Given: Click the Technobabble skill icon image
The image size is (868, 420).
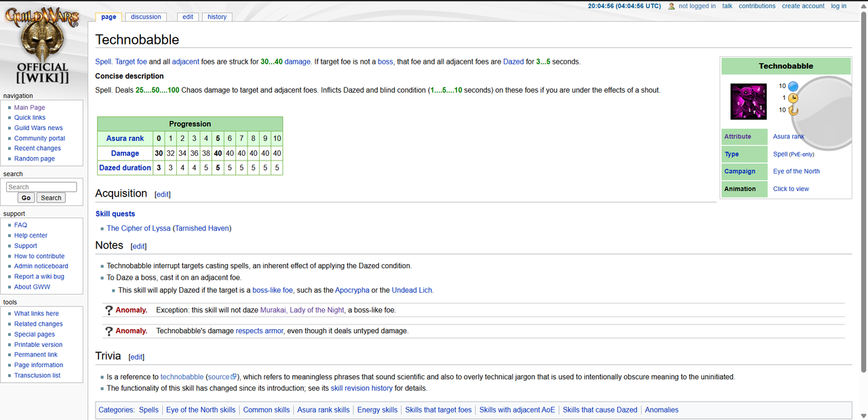Looking at the screenshot, I should pyautogui.click(x=748, y=102).
